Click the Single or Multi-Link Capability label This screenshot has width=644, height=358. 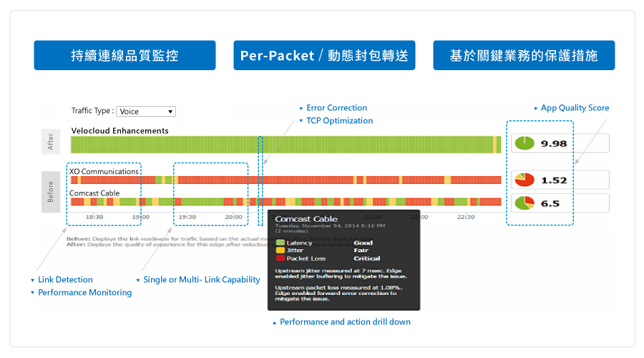coord(202,279)
